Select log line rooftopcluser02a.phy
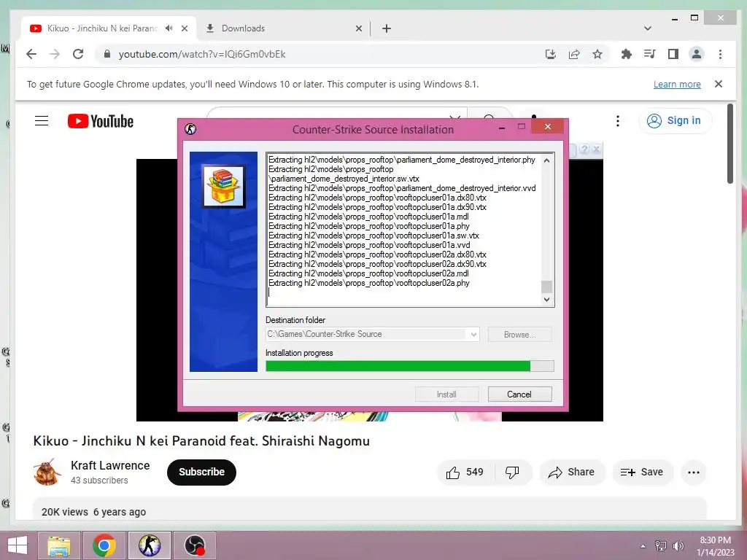Screen dimensions: 747x560 [x=369, y=283]
